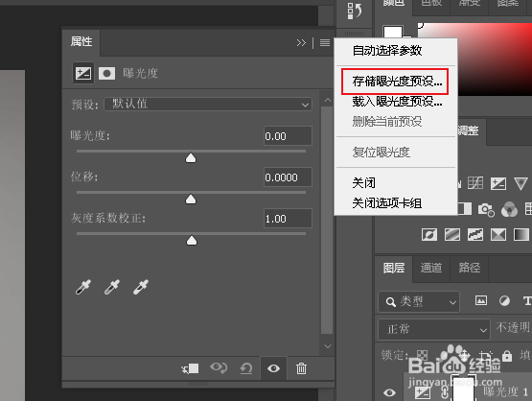This screenshot has height=401, width=532.
Task: Add a Curves adjustment icon
Action: [475, 183]
